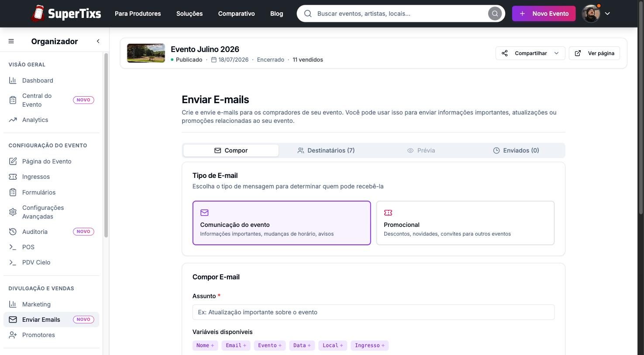Screen dimensions: 644x355
Task: Open PDV Cielo in sidebar
Action: pyautogui.click(x=52, y=262)
